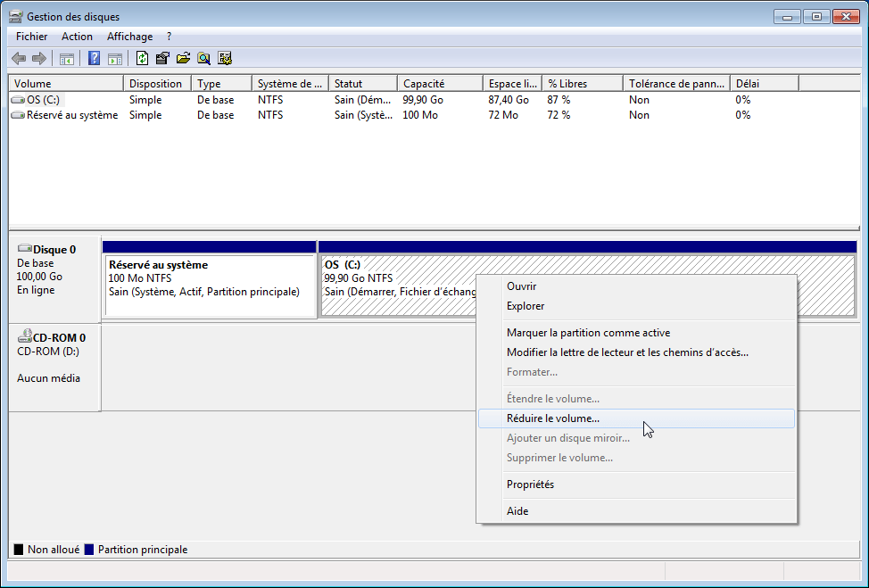Minimize the Gestion des disques window
The height and width of the screenshot is (588, 869).
pos(787,17)
